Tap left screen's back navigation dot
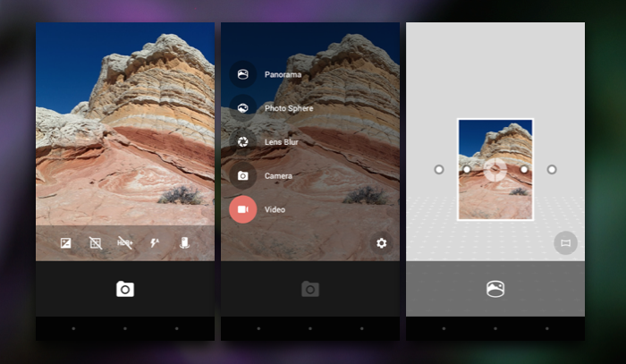Image resolution: width=626 pixels, height=364 pixels. (x=73, y=328)
